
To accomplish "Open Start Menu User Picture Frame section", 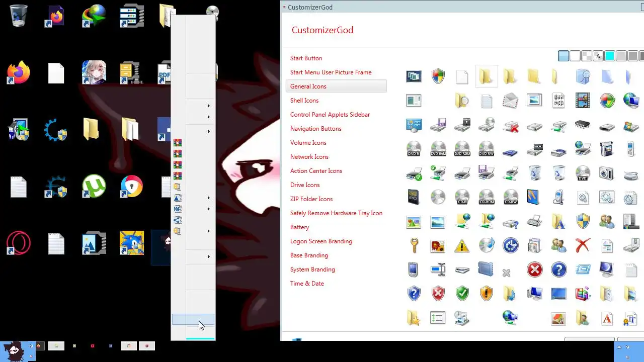I will [x=331, y=72].
